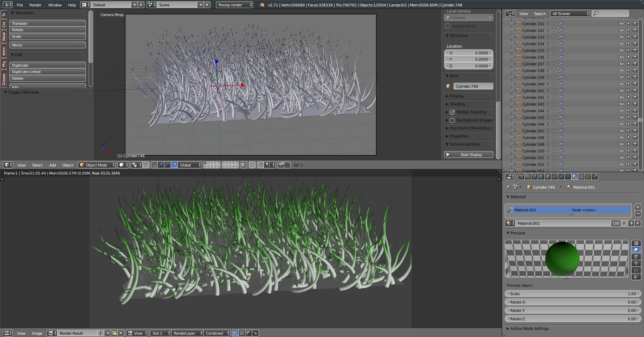The height and width of the screenshot is (337, 644).
Task: Click the proportional editing icon in 3D header
Action: [252, 165]
